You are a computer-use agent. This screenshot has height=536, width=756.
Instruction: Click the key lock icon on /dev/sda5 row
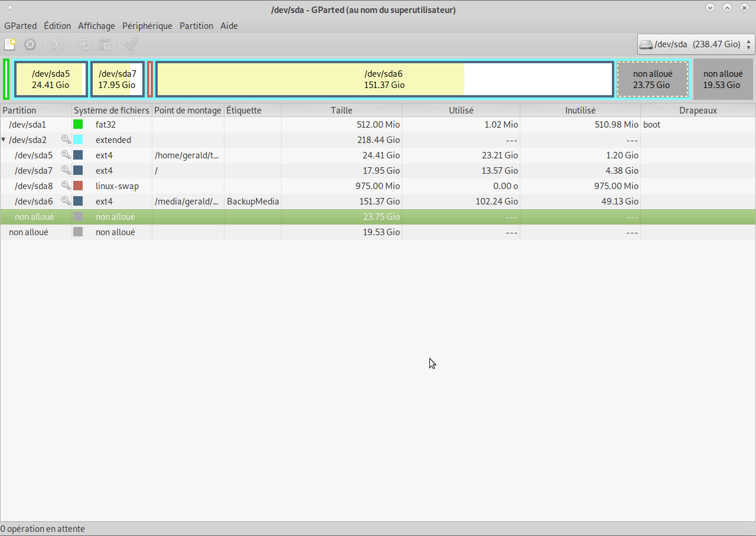coord(66,155)
